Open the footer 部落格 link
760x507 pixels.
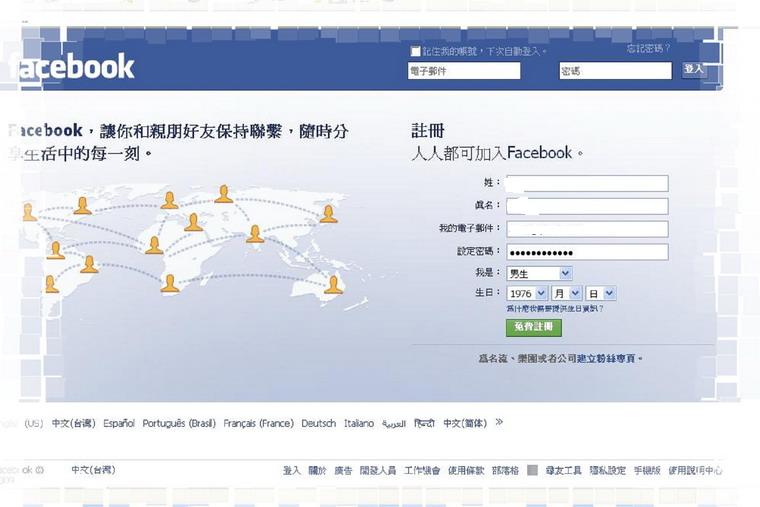[505, 470]
